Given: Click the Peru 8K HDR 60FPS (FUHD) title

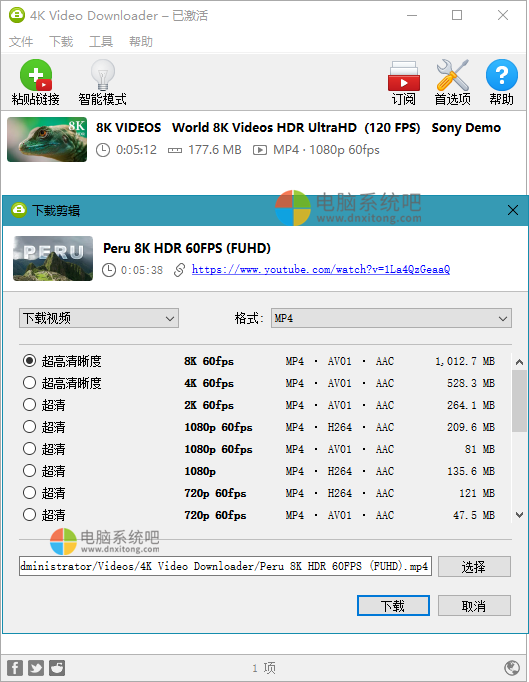Looking at the screenshot, I should tap(187, 248).
